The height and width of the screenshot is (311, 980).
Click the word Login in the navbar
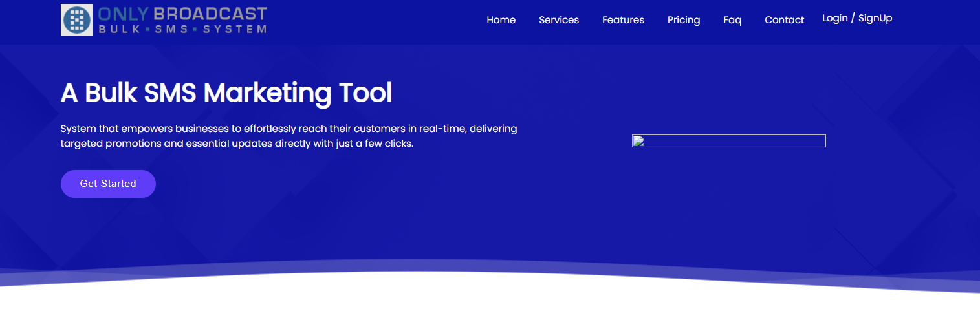tap(834, 18)
